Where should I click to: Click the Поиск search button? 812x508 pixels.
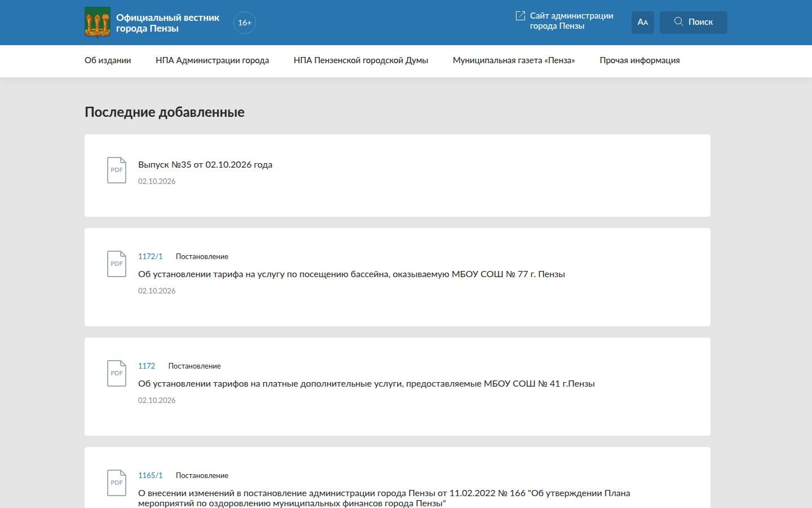pos(694,23)
